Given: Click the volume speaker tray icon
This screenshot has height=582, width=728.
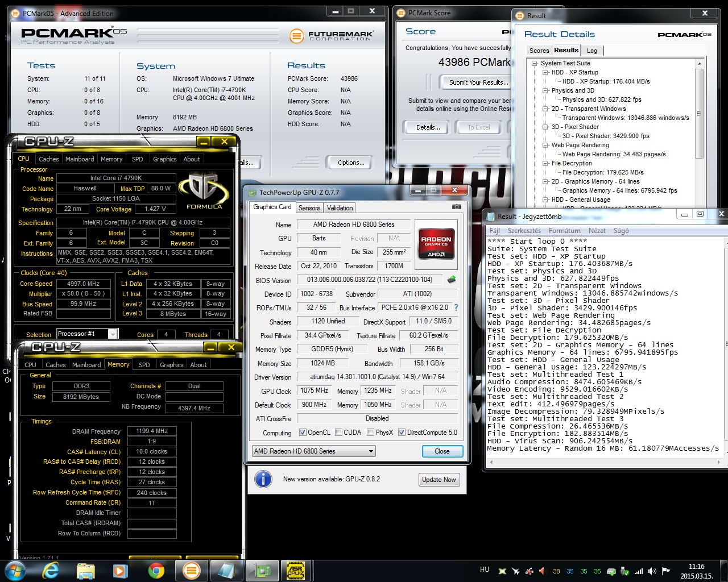Looking at the screenshot, I should click(652, 571).
